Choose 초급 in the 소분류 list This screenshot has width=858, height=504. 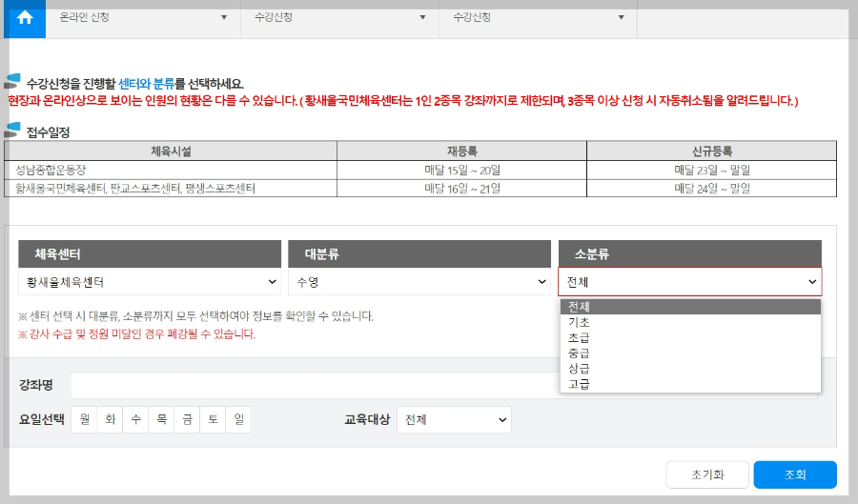[x=690, y=338]
